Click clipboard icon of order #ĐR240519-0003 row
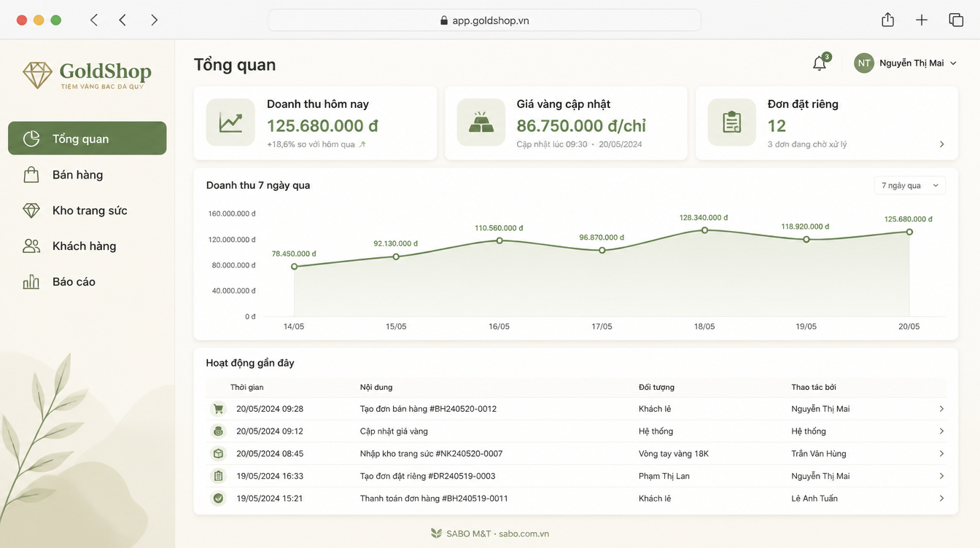The image size is (980, 548). point(217,477)
